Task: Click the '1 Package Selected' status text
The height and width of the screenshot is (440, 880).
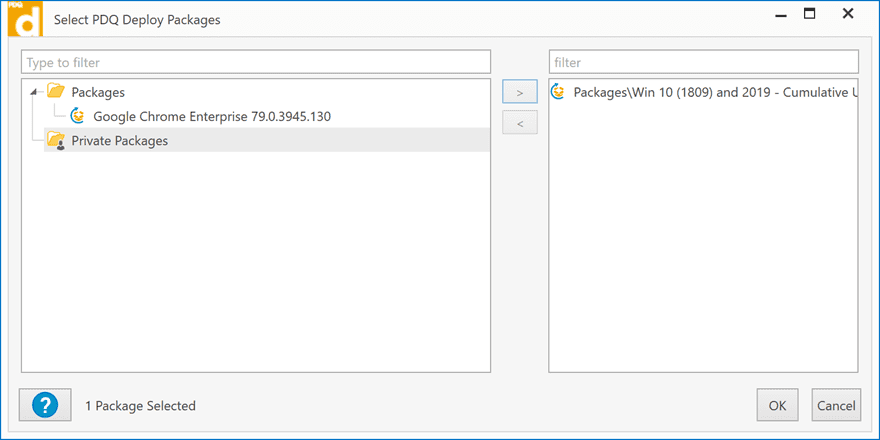Action: point(140,405)
